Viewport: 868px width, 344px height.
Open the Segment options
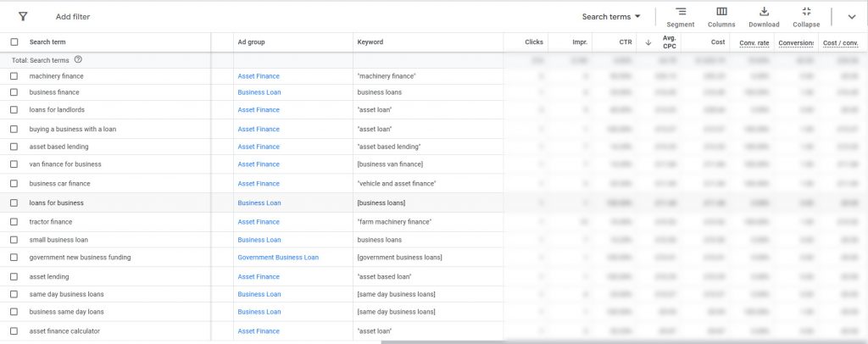pyautogui.click(x=680, y=16)
